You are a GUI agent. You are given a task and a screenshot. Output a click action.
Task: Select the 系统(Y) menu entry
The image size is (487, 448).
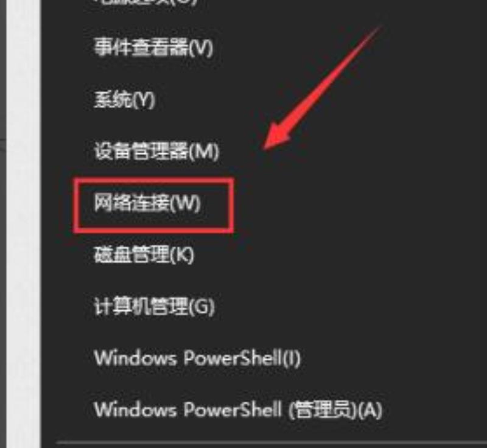coord(124,100)
